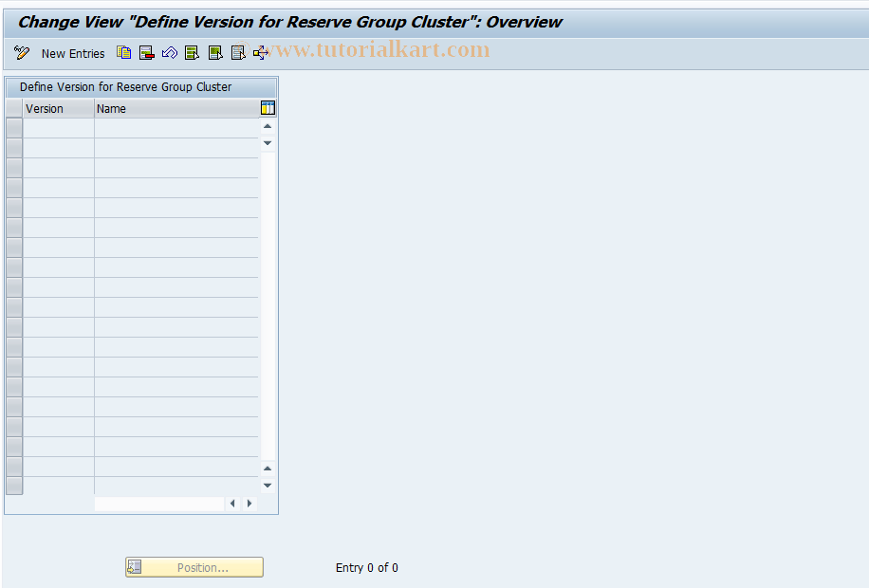The width and height of the screenshot is (869, 588).
Task: Click the Name column header
Action: tap(176, 109)
